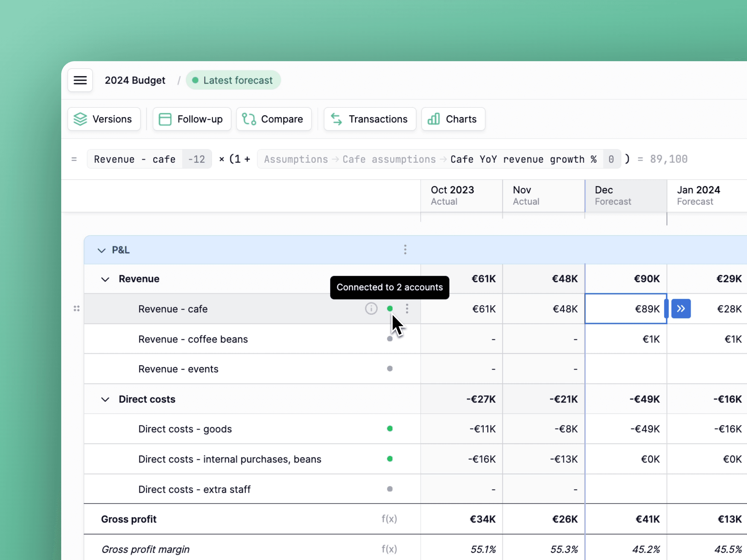Open Revenue - cafe row options menu
Image resolution: width=747 pixels, height=560 pixels.
(x=407, y=309)
